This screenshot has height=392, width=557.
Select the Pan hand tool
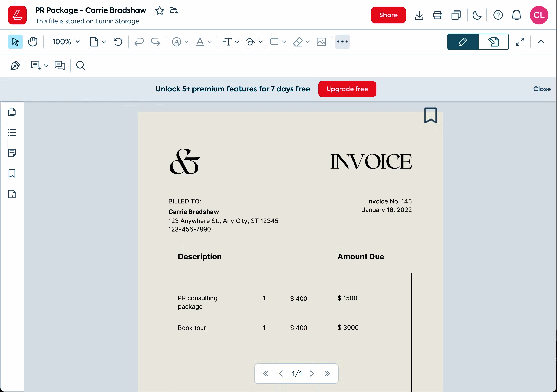[33, 42]
